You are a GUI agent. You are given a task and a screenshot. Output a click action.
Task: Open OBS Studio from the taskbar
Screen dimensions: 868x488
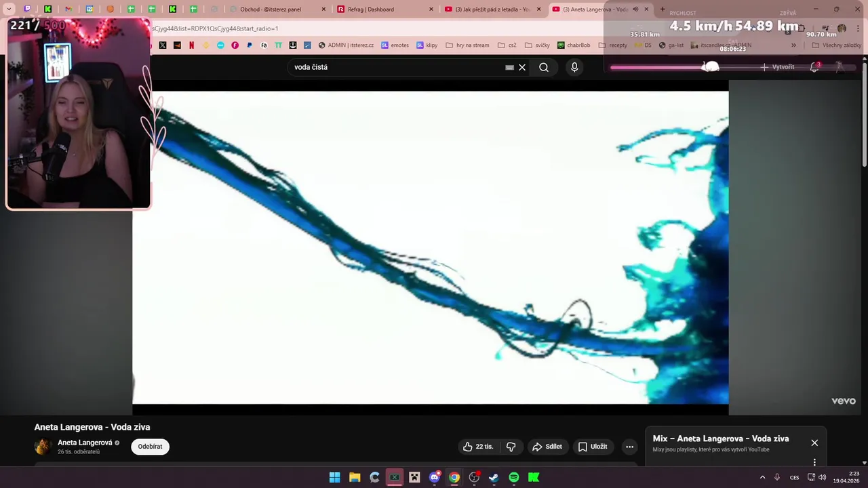[x=474, y=477]
